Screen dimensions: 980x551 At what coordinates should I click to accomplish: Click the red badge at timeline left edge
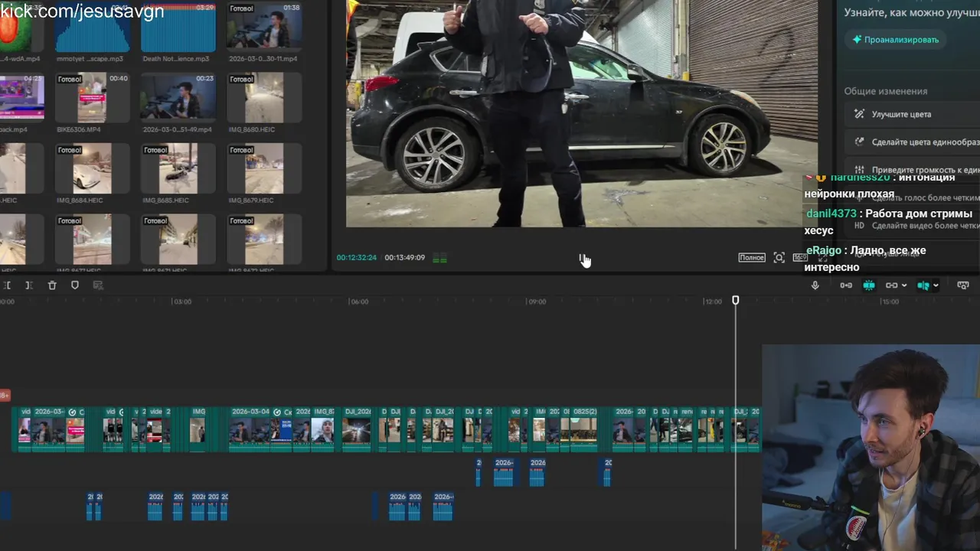(5, 396)
